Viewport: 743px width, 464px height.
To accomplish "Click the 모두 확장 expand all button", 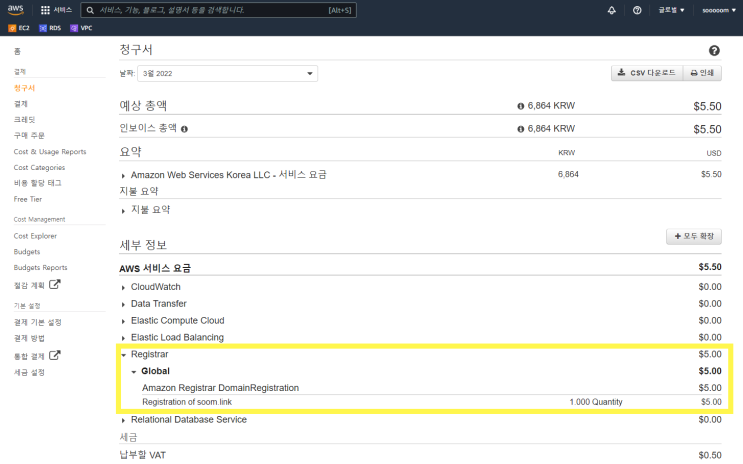I will click(x=694, y=236).
